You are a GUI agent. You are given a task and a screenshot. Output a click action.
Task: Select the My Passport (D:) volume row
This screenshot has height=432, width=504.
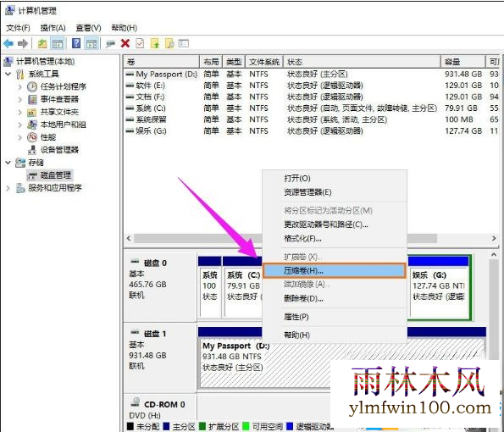tap(311, 75)
